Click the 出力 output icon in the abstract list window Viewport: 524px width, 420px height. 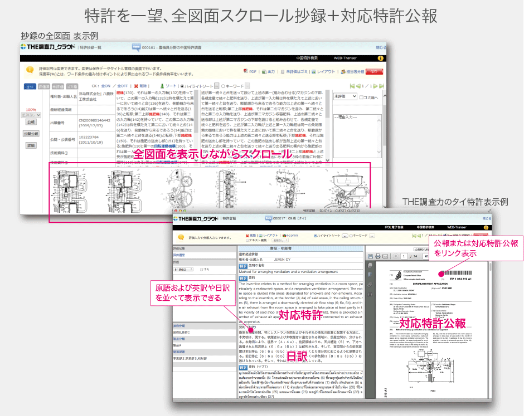264,71
